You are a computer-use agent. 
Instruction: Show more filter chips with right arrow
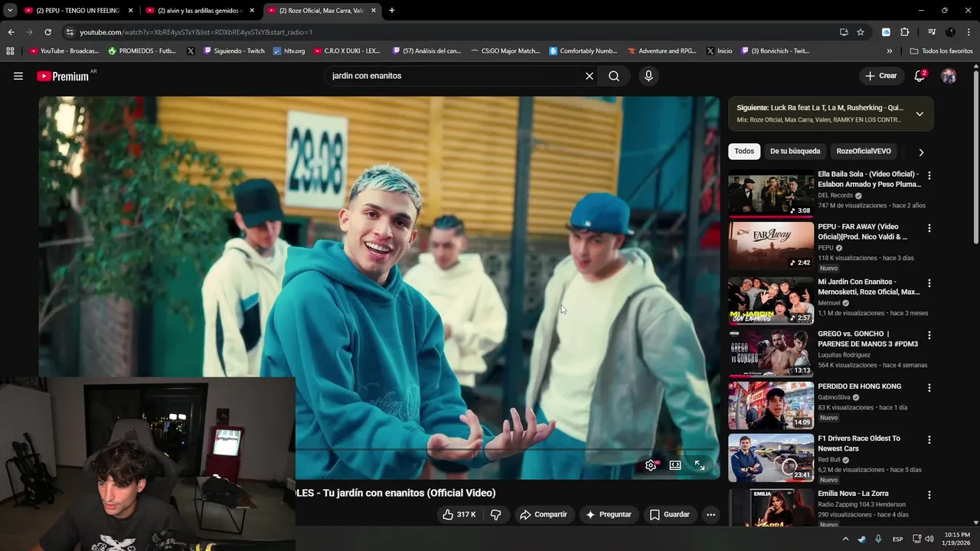[921, 152]
